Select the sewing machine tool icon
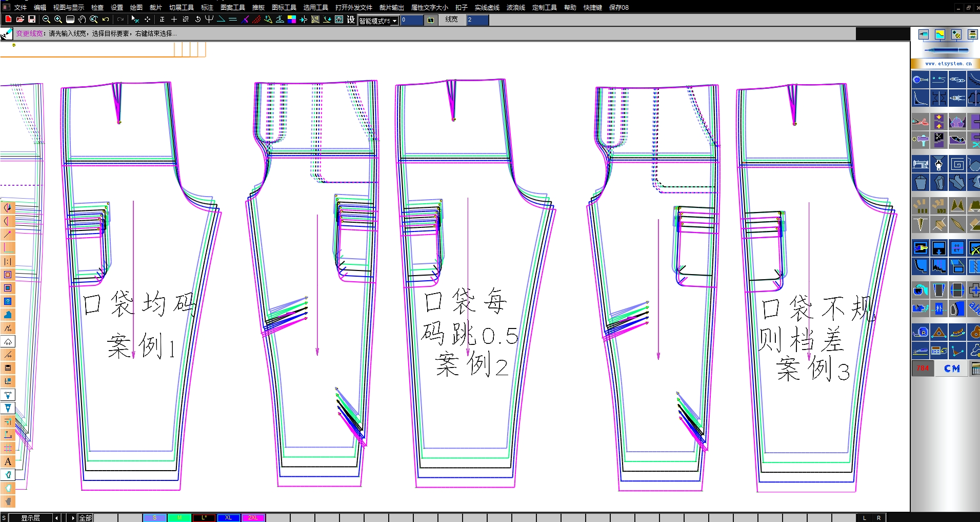The height and width of the screenshot is (522, 980). (921, 164)
